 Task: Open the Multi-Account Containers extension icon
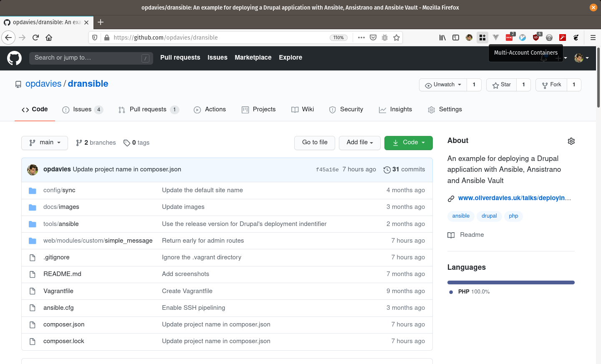point(482,38)
